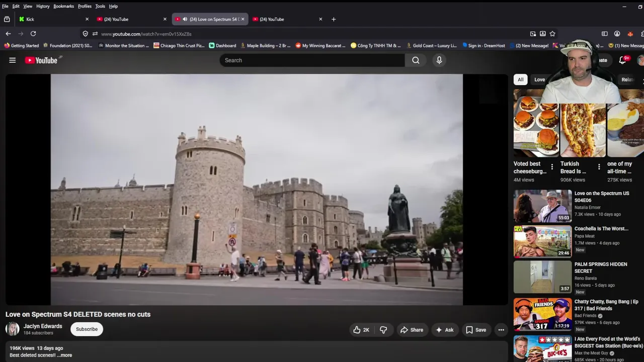Open the Profiles menu
Image resolution: width=644 pixels, height=362 pixels.
click(x=85, y=6)
